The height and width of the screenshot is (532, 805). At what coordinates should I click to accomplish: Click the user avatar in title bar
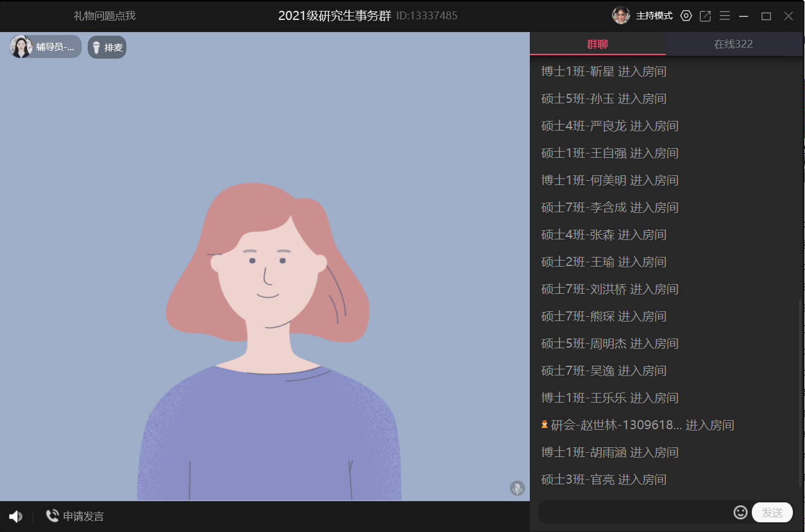coord(621,16)
